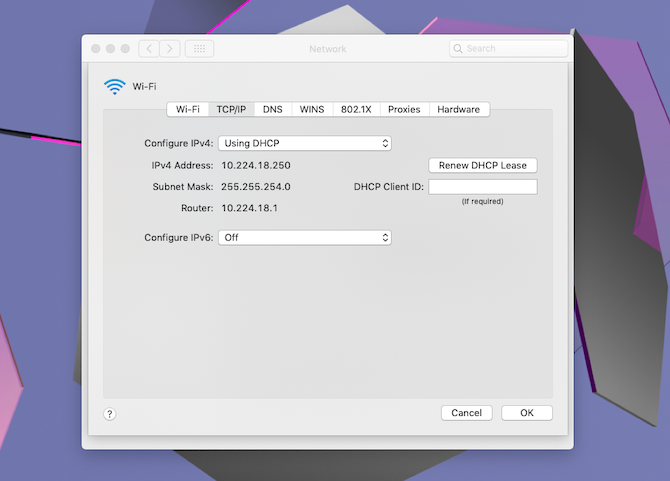Click the Cancel button
This screenshot has width=670, height=481.
coord(467,413)
